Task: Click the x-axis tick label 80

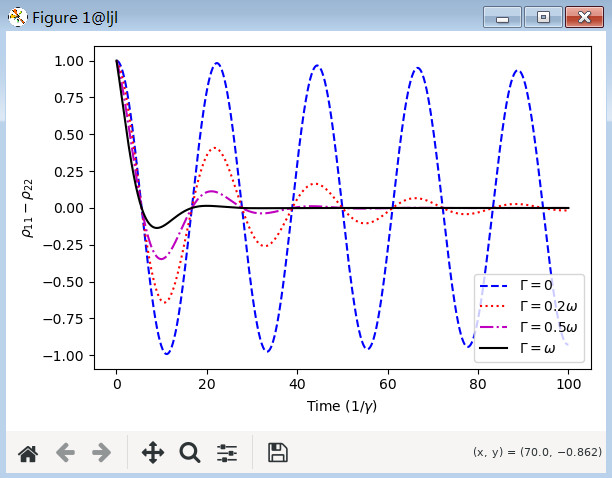Action: [478, 384]
